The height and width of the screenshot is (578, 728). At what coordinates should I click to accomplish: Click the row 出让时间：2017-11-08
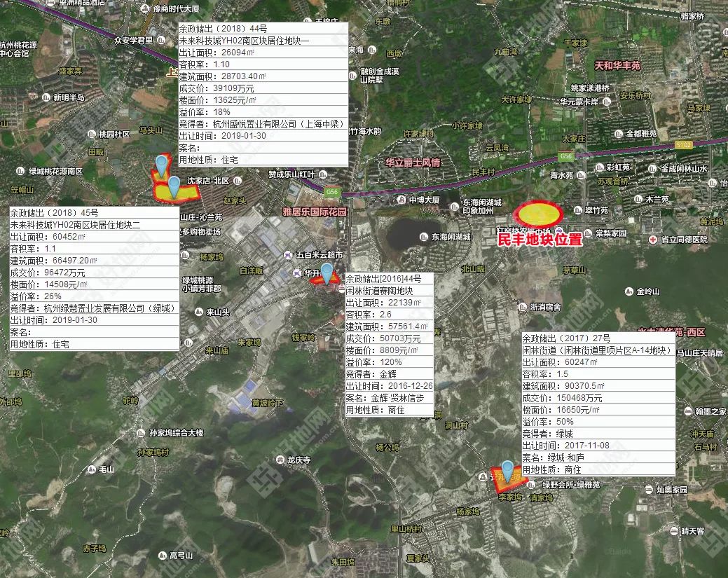click(598, 446)
